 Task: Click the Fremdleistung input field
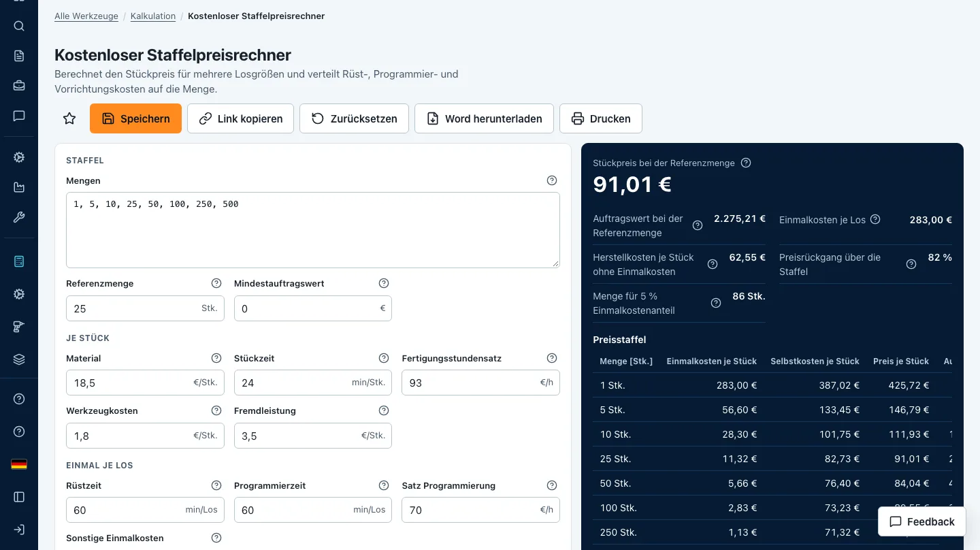(313, 436)
